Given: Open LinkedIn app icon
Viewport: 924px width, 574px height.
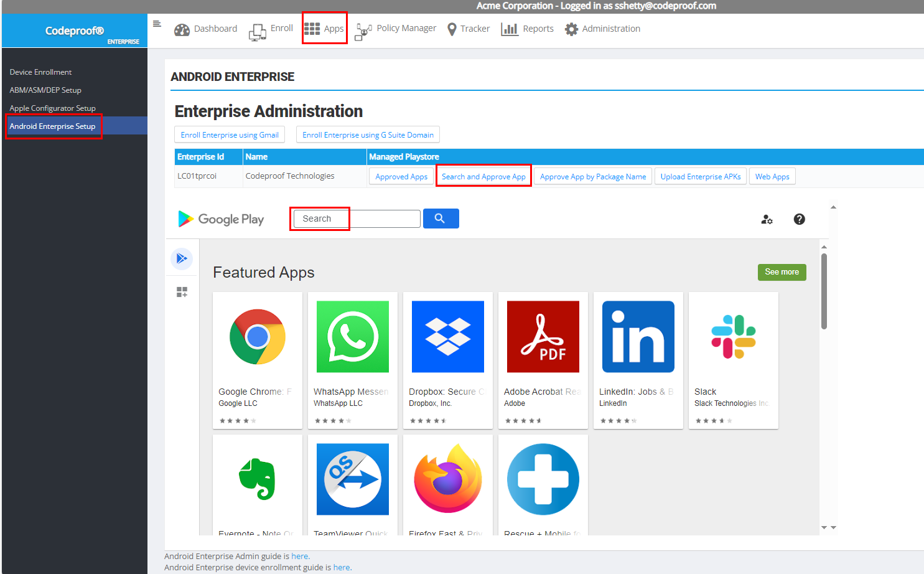Looking at the screenshot, I should click(x=638, y=337).
